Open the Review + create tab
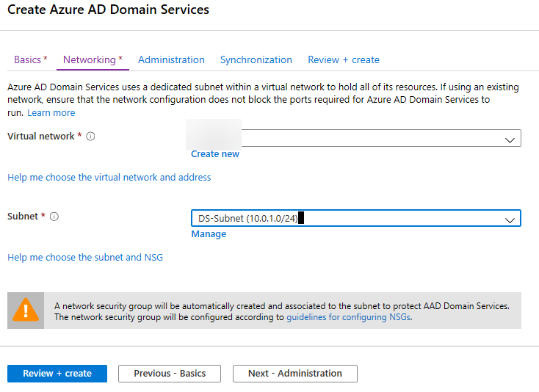The height and width of the screenshot is (392, 539). 343,59
